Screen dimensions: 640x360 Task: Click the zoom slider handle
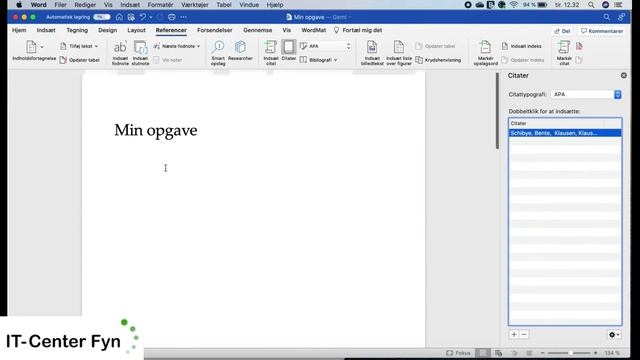(570, 353)
